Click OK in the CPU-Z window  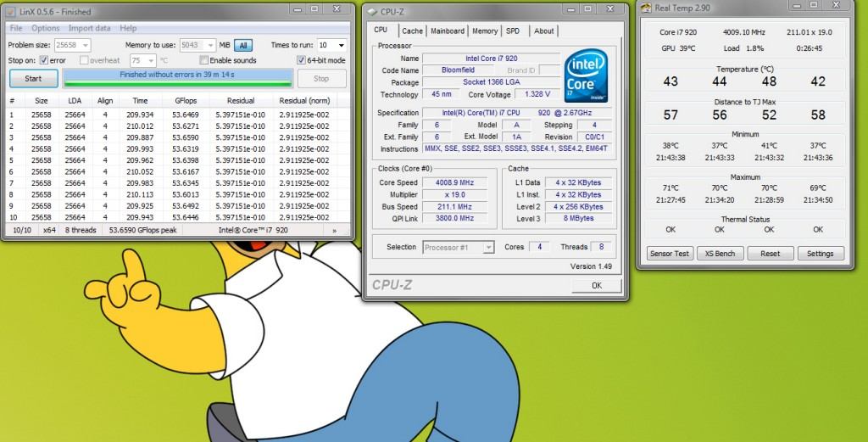tap(596, 286)
